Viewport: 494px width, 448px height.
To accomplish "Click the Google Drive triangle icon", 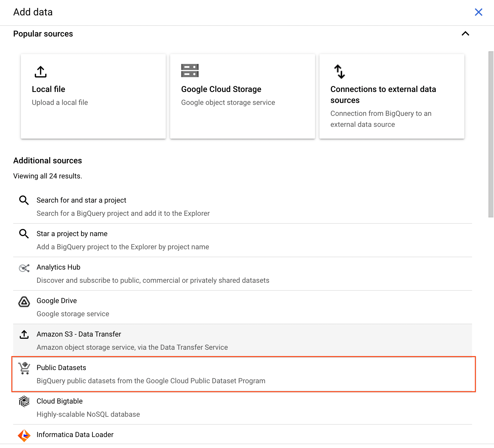I will pos(24,302).
